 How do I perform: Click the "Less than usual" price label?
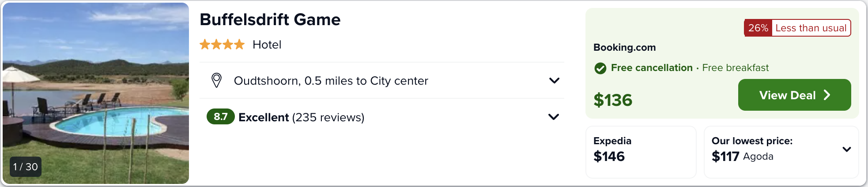click(x=811, y=28)
